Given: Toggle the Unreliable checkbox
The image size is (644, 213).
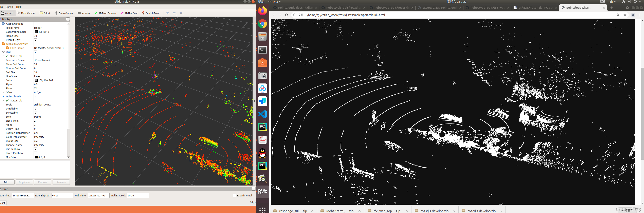Looking at the screenshot, I should [36, 109].
